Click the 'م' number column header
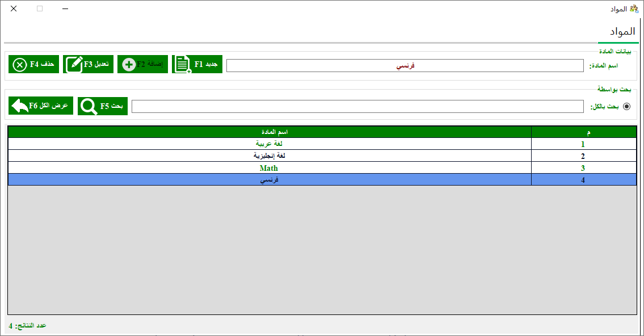The width and height of the screenshot is (644, 336). click(583, 132)
